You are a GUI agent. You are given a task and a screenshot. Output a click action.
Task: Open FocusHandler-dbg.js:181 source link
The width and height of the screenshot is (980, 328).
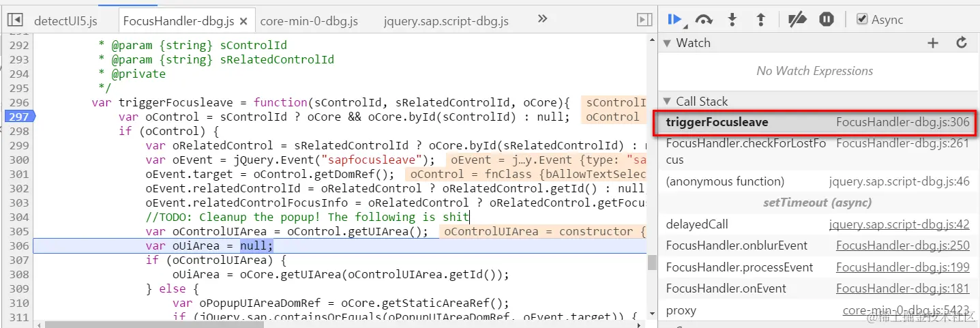[903, 288]
